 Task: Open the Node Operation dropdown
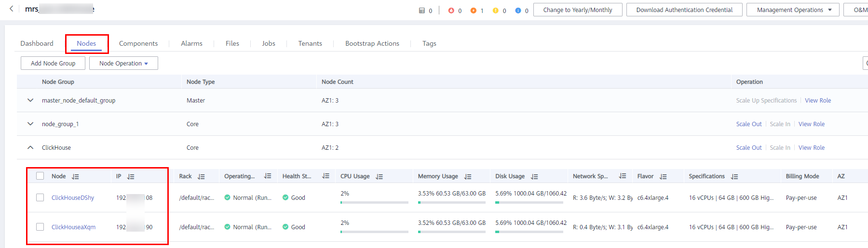tap(123, 63)
